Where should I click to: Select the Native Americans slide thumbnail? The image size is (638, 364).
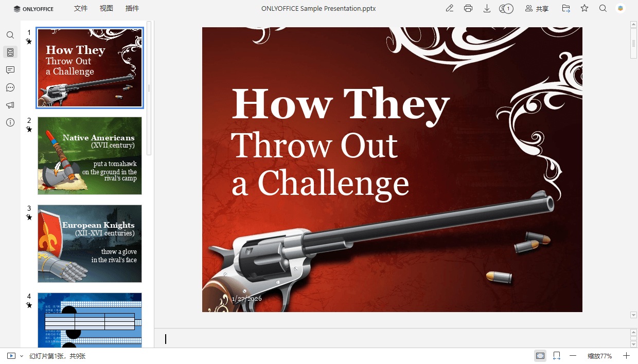point(90,156)
